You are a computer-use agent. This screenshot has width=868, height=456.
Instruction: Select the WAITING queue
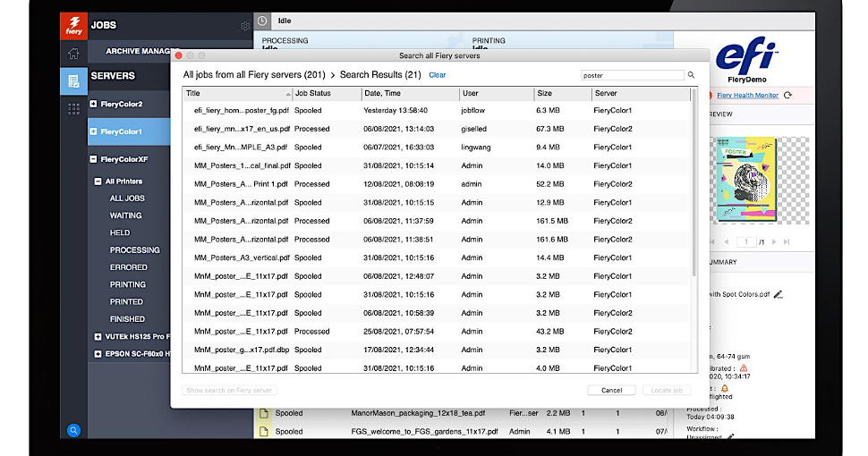125,215
